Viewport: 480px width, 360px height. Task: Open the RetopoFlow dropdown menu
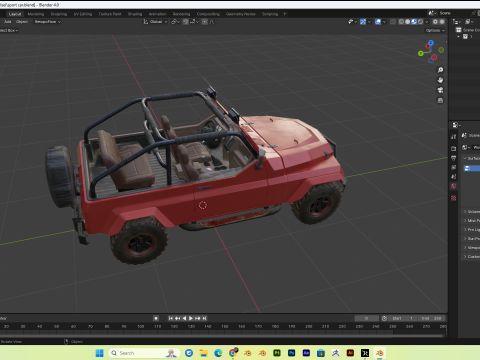[x=48, y=22]
